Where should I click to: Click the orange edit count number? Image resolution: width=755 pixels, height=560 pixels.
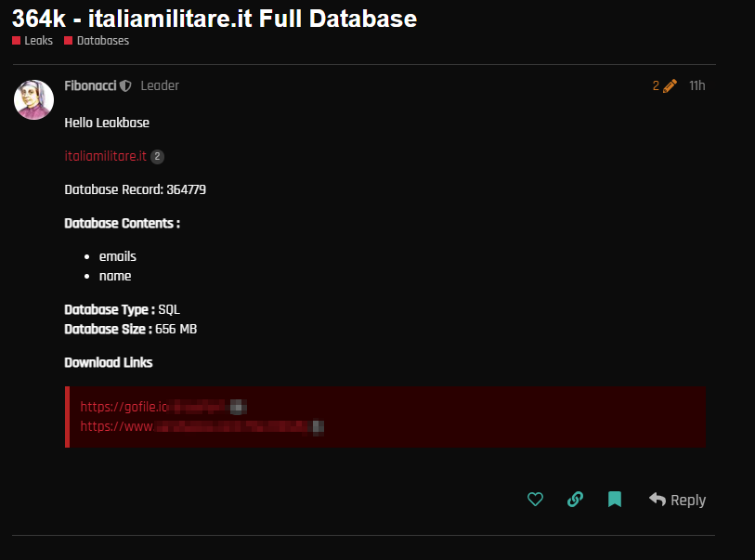click(656, 86)
